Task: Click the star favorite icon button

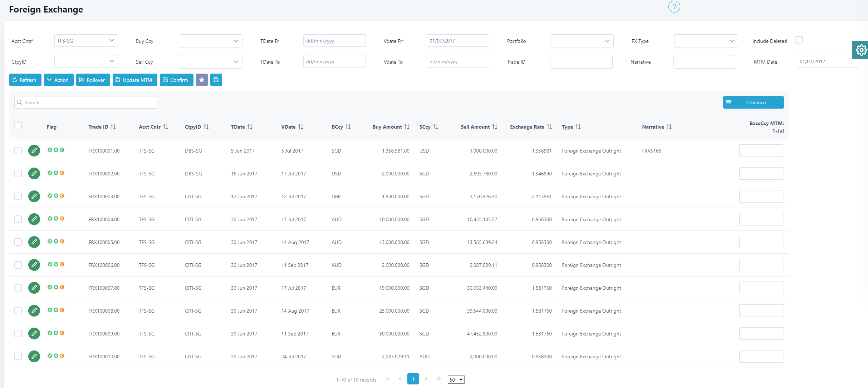Action: pos(202,80)
